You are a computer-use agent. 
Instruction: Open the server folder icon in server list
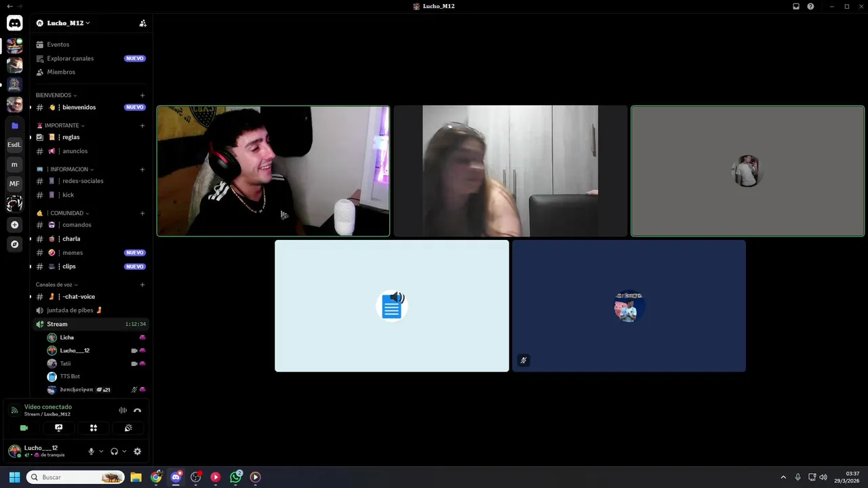(14, 125)
